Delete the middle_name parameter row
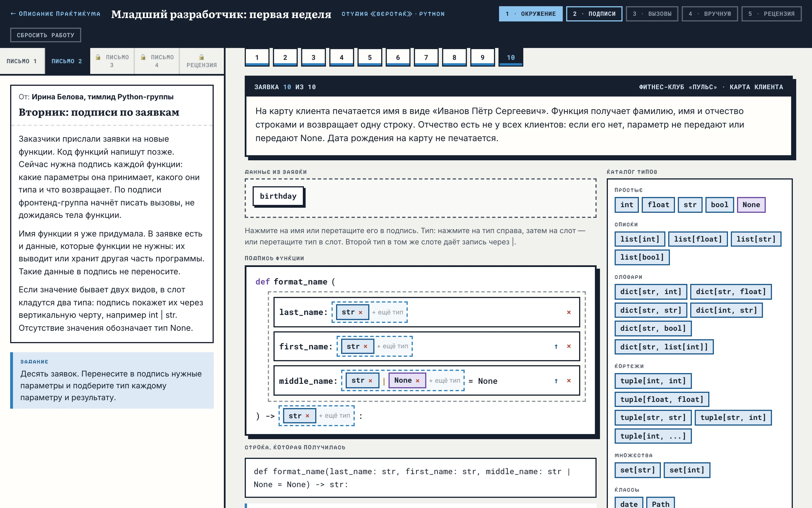Viewport: 812px width, 508px height. [x=569, y=381]
